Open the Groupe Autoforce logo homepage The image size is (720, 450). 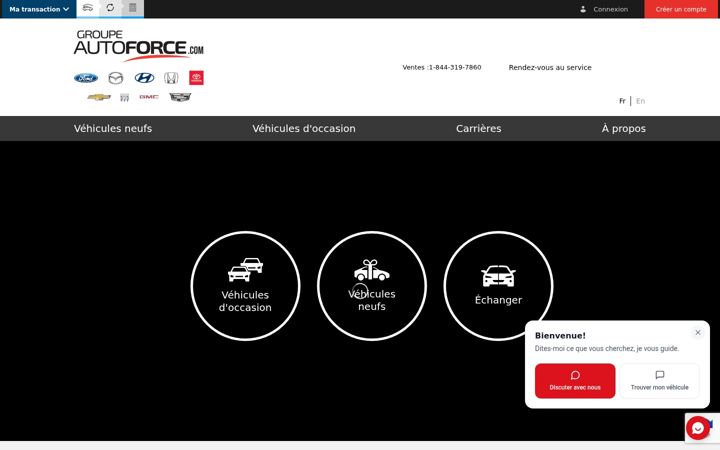[x=139, y=45]
